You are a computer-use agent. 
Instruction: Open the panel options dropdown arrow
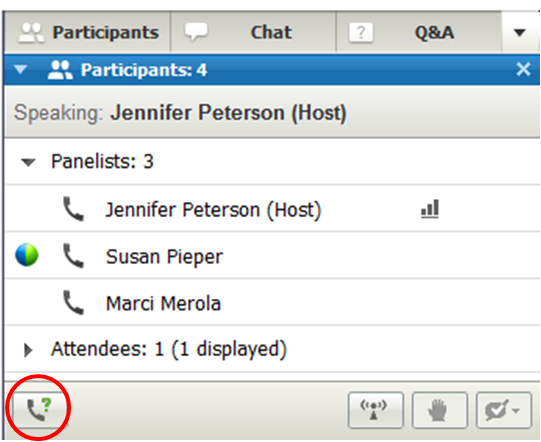[520, 32]
